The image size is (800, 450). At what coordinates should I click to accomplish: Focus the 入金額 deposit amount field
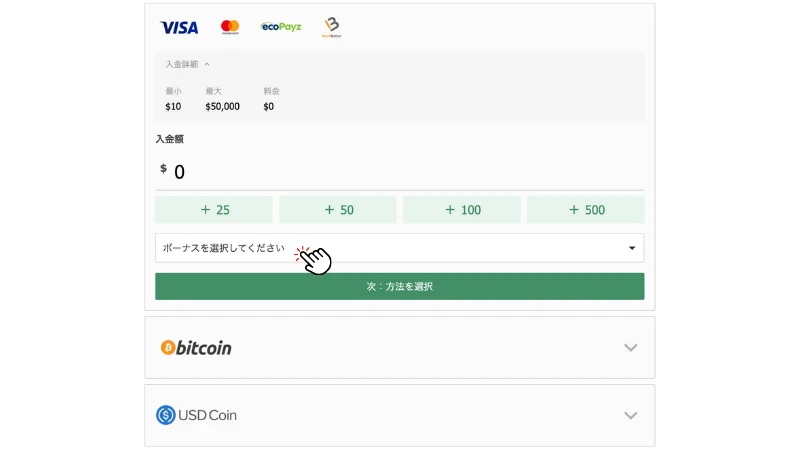(400, 172)
